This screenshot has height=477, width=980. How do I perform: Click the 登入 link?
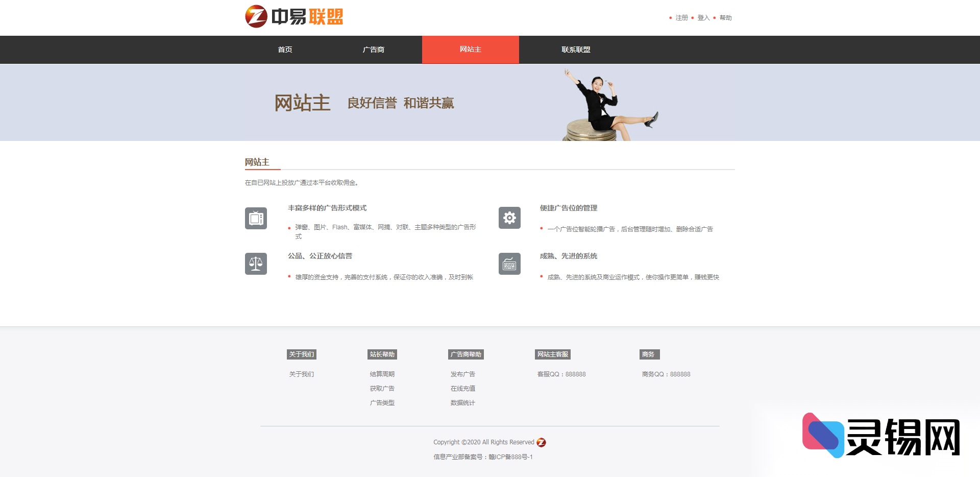703,17
